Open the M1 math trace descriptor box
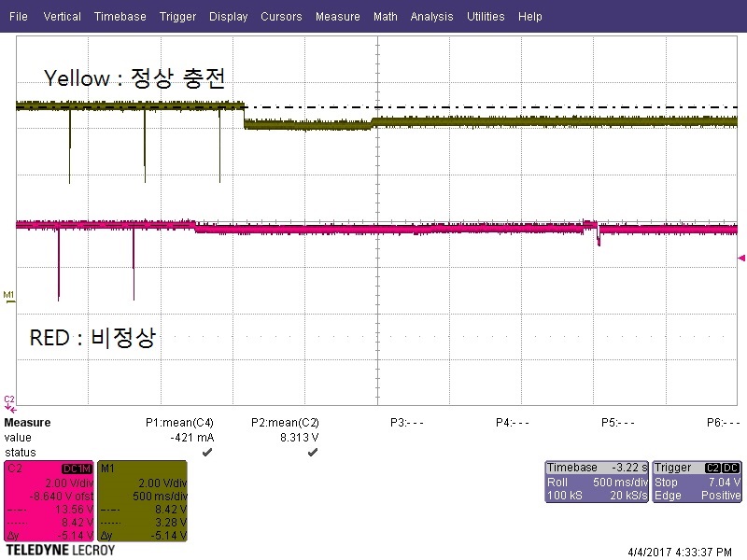Screen dimensions: 747x560 tap(143, 501)
